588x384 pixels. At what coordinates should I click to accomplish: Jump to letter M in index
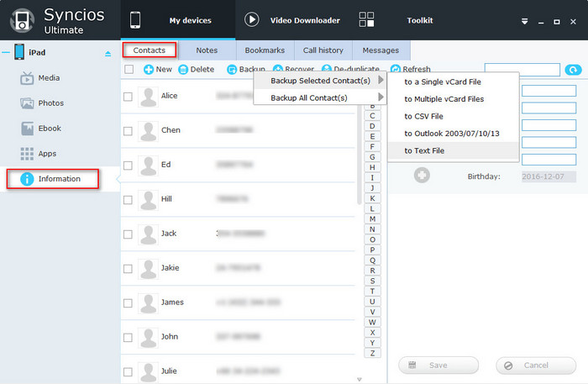(372, 219)
